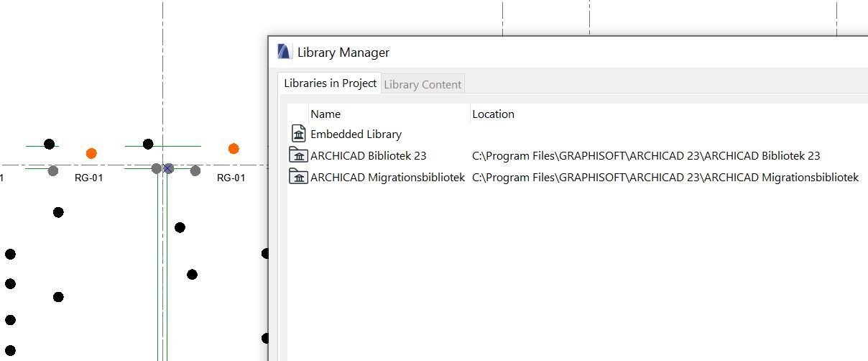Select ARCHICAD Bibliotek 23 library name
Screen dimensions: 868x361
click(368, 156)
